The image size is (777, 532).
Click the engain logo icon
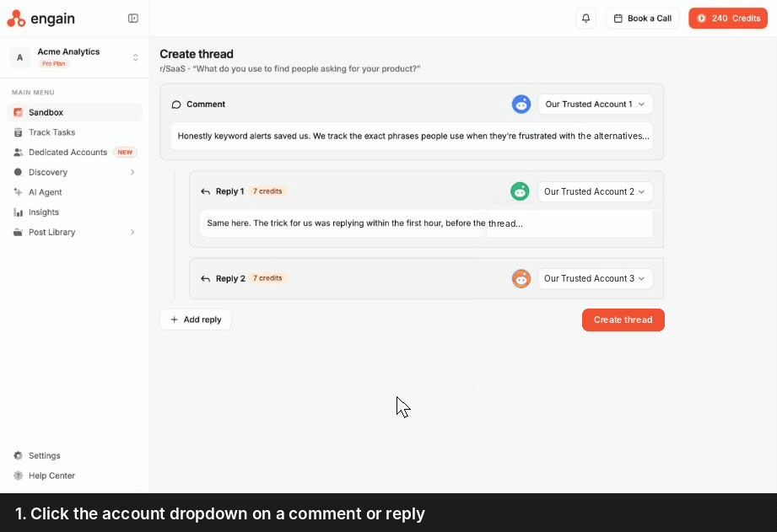pos(16,19)
